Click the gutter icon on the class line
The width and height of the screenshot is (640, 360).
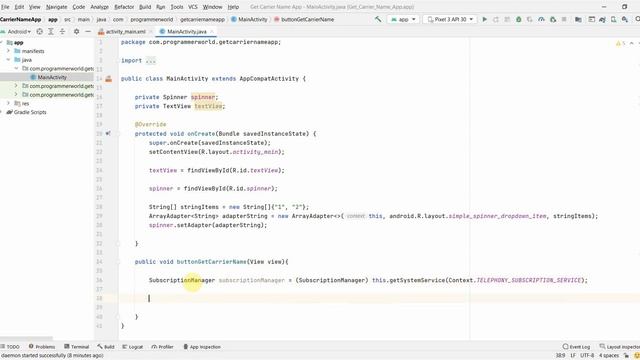tap(109, 79)
